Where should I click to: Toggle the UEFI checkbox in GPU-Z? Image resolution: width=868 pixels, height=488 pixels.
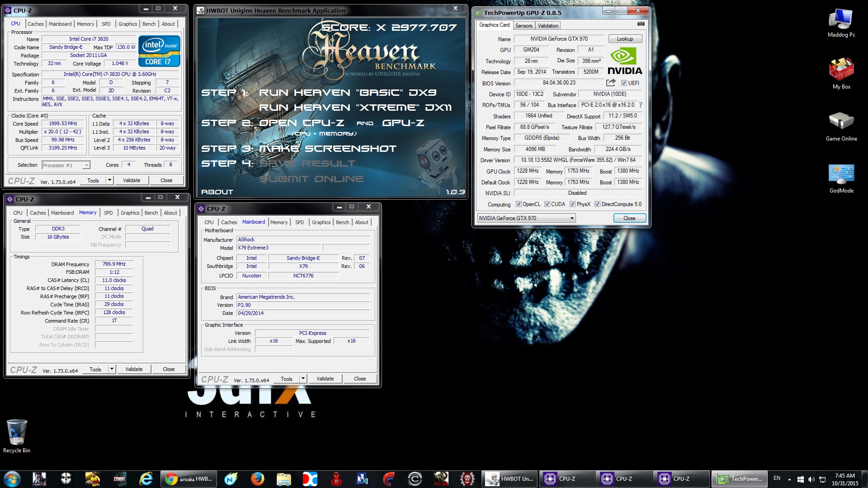click(x=624, y=83)
